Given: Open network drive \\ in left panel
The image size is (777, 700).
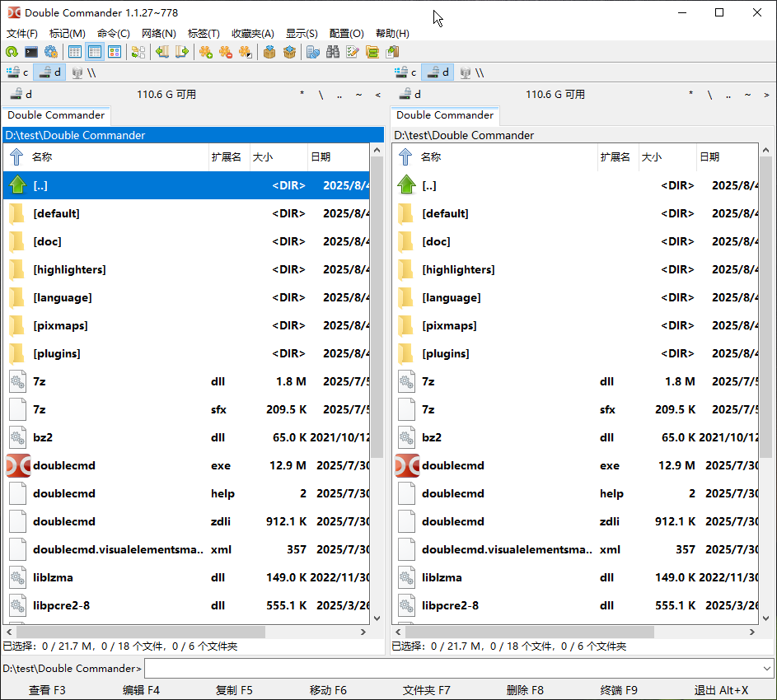Looking at the screenshot, I should [x=83, y=72].
